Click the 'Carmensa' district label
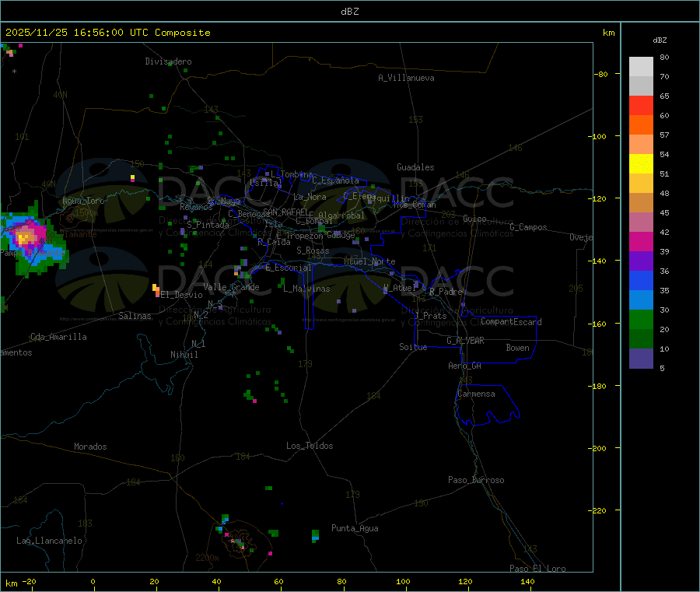The image size is (700, 592). tap(476, 394)
